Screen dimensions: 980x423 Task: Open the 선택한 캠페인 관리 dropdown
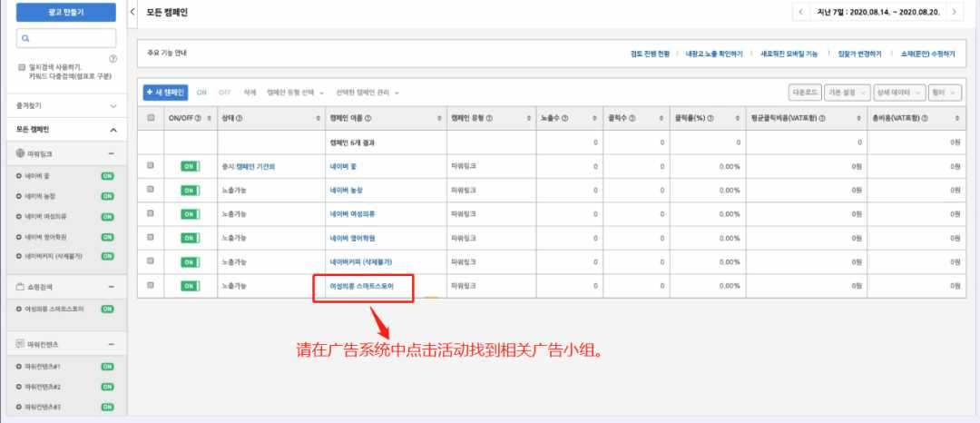(367, 93)
